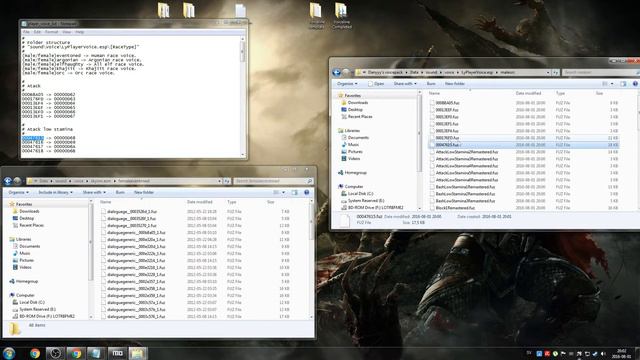640x360 pixels.
Task: Open address bar history dropdown, femaleeventoned window
Action: pyautogui.click(x=220, y=181)
